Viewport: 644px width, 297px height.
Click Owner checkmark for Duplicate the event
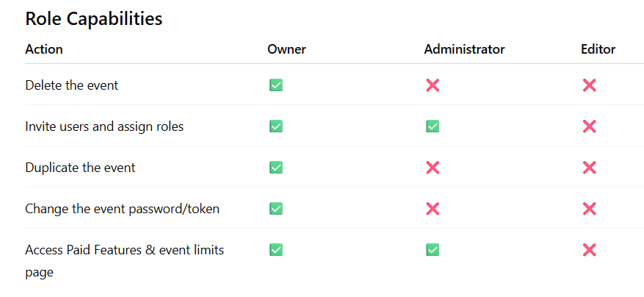pos(276,168)
